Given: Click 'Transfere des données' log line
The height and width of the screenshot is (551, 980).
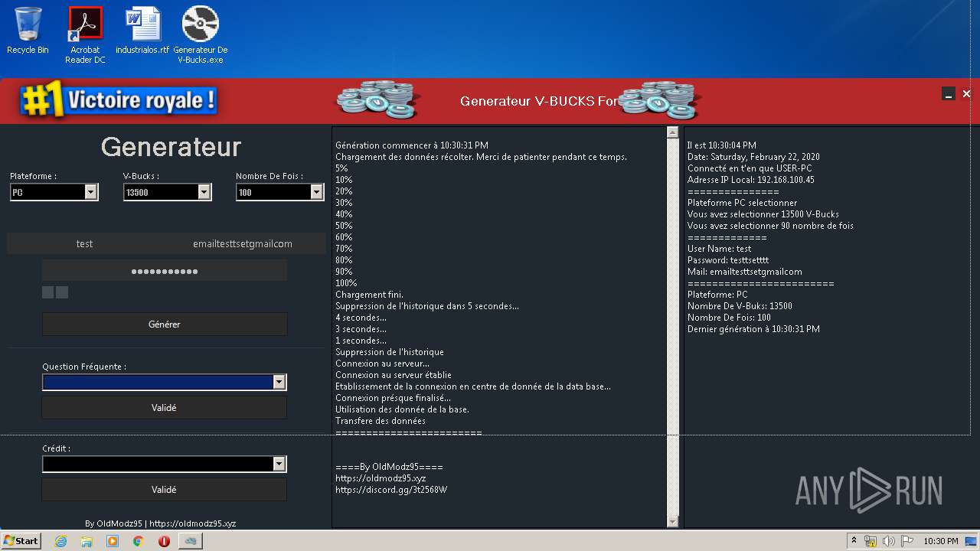Looking at the screenshot, I should tap(381, 421).
